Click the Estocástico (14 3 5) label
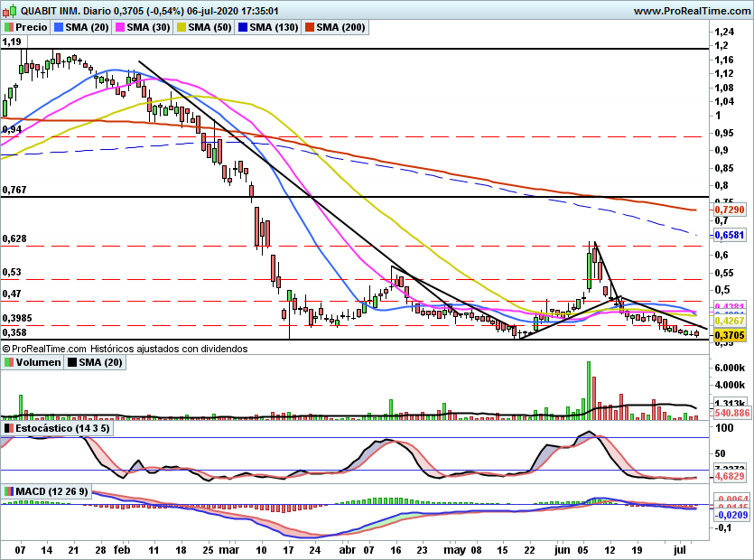 pos(62,428)
